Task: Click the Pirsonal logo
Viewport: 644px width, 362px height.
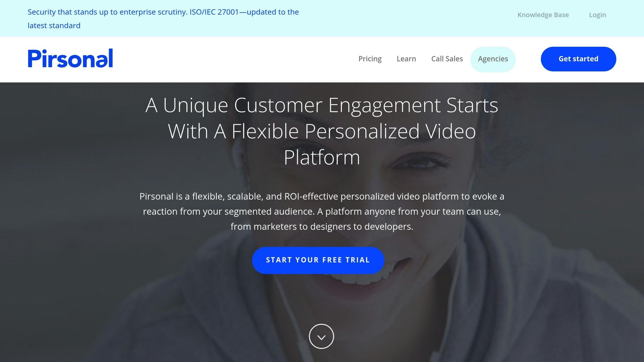Action: [70, 58]
